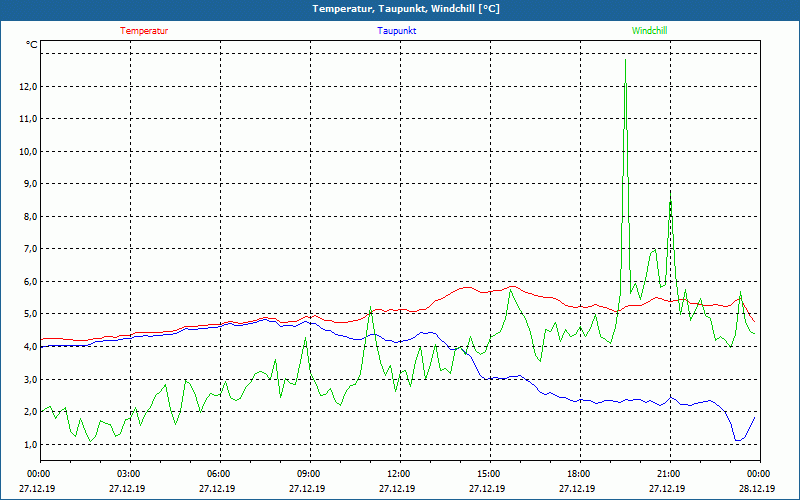800x500 pixels.
Task: Click the 28.12.19 date label
Action: point(757,488)
